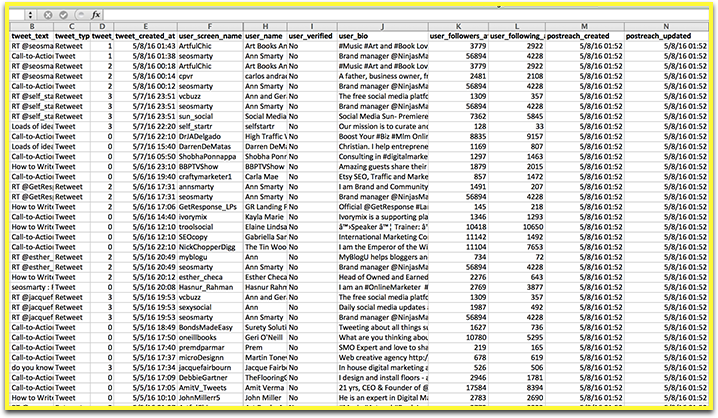Click the bio cell starting 'A father, business owner'
Screen dimensions: 718x418
click(383, 76)
